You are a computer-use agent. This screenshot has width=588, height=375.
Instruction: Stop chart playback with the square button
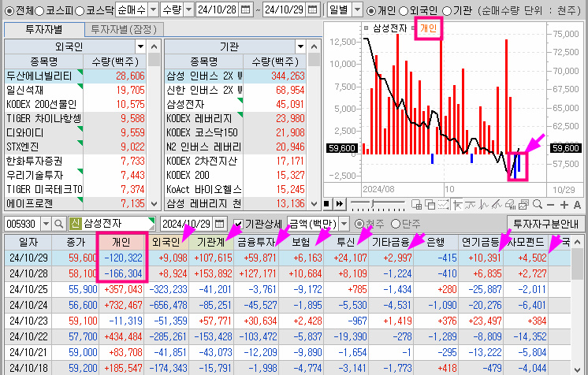click(326, 204)
